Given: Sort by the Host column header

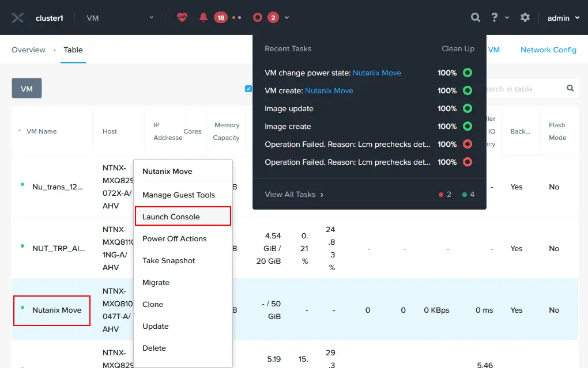Looking at the screenshot, I should [110, 131].
